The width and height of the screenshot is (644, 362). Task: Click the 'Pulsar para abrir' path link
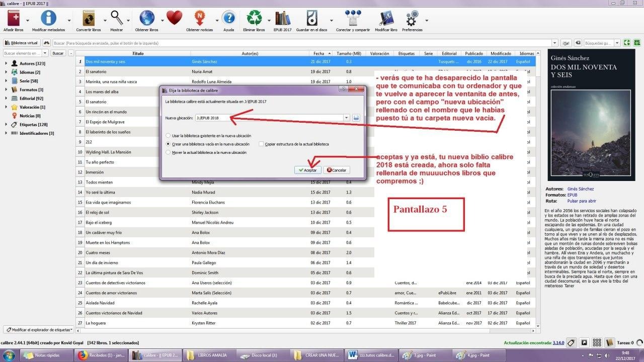click(582, 201)
